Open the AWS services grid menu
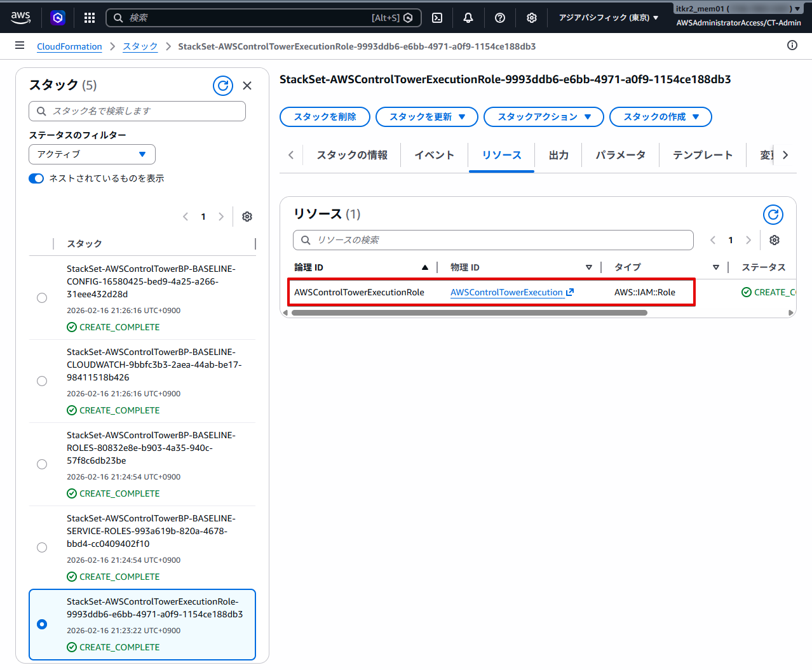The height and width of the screenshot is (670, 812). (90, 18)
